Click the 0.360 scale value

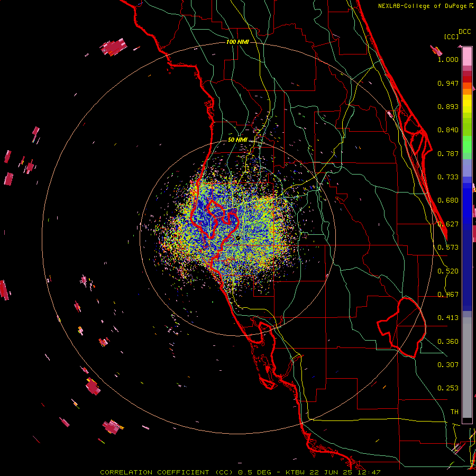tap(448, 342)
